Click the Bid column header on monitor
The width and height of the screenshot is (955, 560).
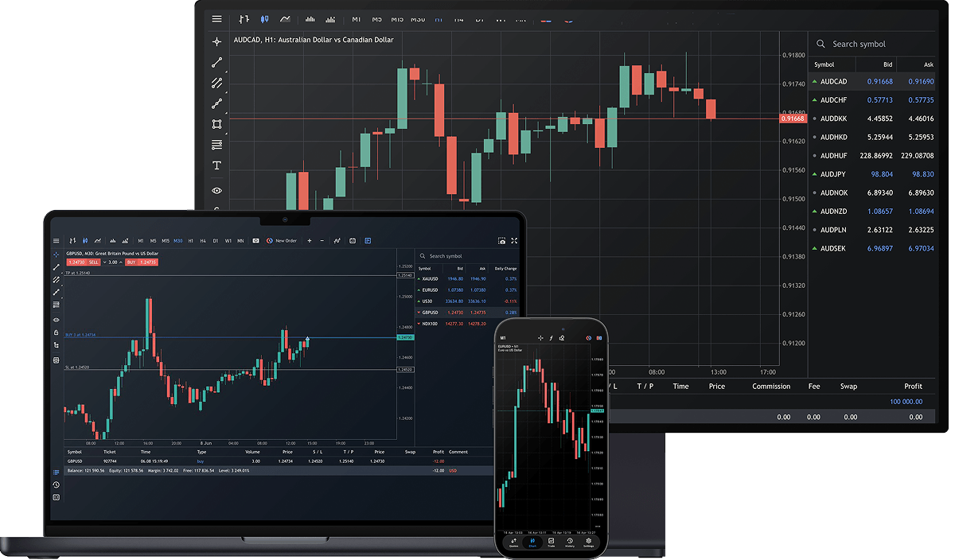click(887, 64)
